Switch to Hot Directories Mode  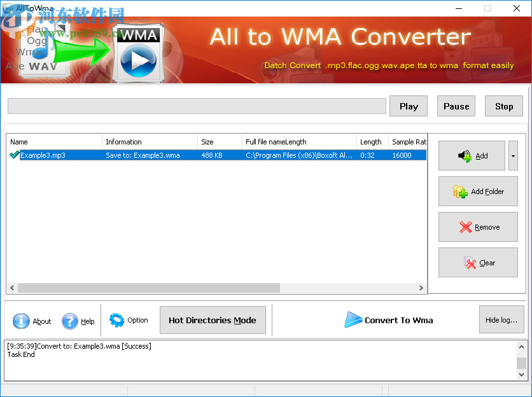213,320
